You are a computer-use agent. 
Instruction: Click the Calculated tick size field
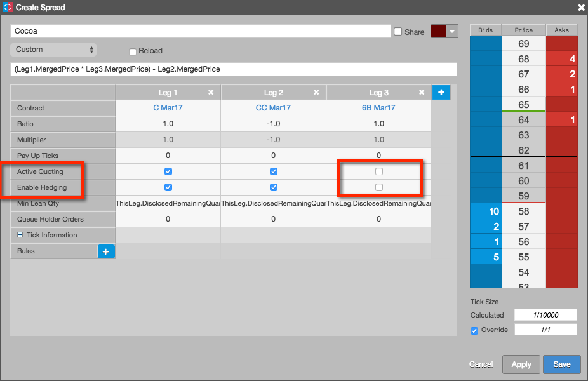[545, 315]
